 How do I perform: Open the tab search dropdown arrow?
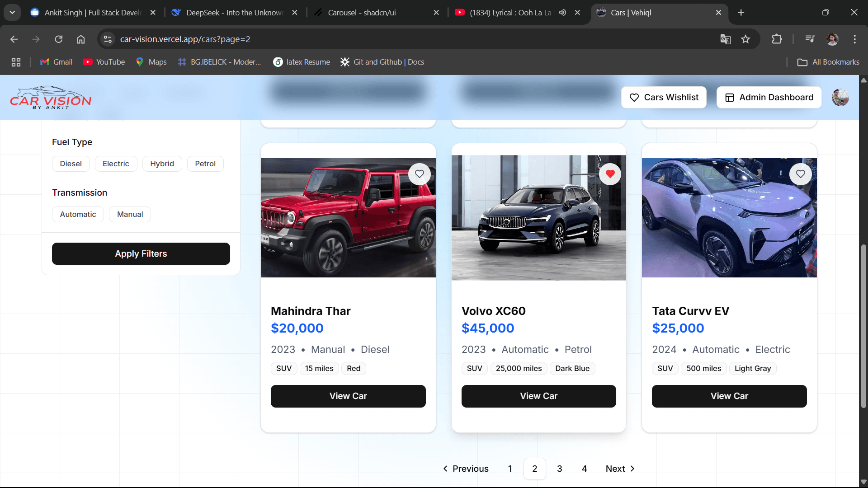click(12, 13)
